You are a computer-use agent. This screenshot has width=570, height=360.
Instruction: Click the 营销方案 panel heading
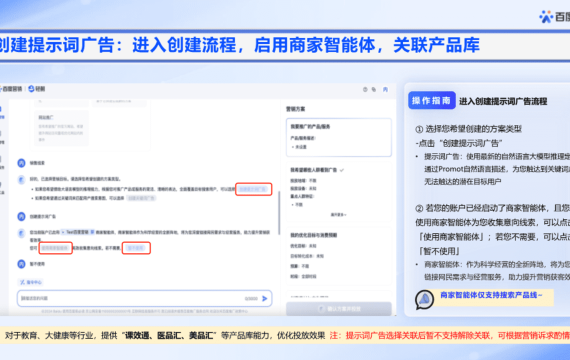click(296, 109)
